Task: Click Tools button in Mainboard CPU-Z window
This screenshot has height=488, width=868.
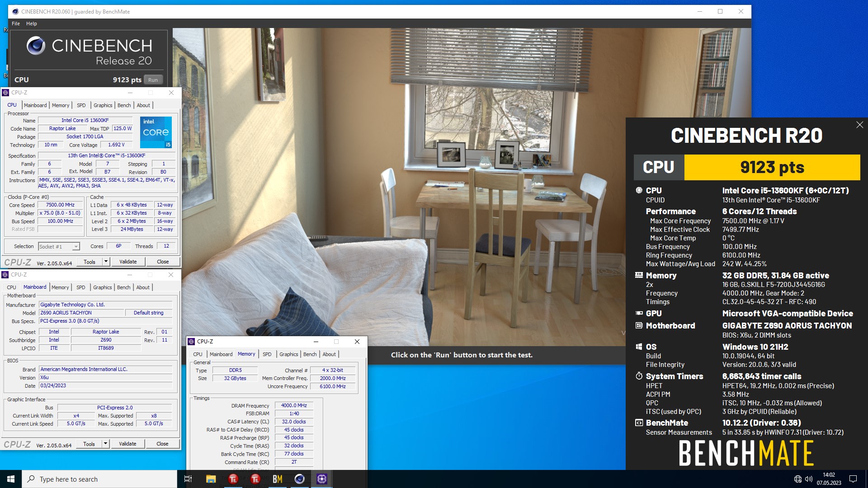Action: tap(89, 444)
